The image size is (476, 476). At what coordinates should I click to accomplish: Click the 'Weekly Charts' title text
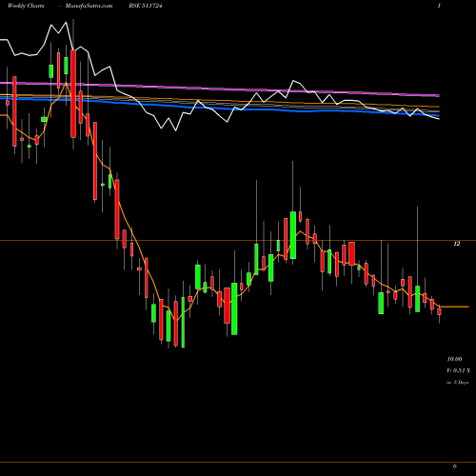pos(26,6)
